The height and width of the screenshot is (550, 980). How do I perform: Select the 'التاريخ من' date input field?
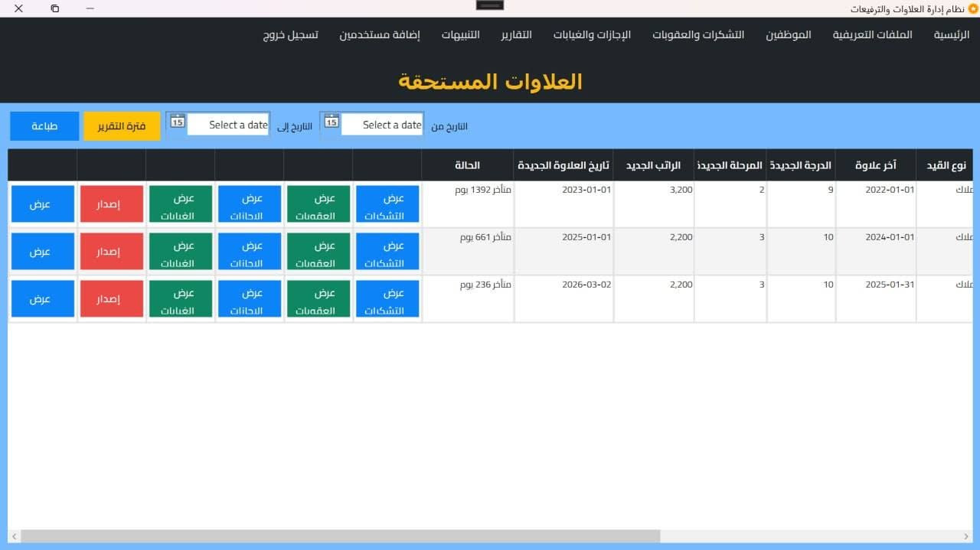tap(382, 125)
